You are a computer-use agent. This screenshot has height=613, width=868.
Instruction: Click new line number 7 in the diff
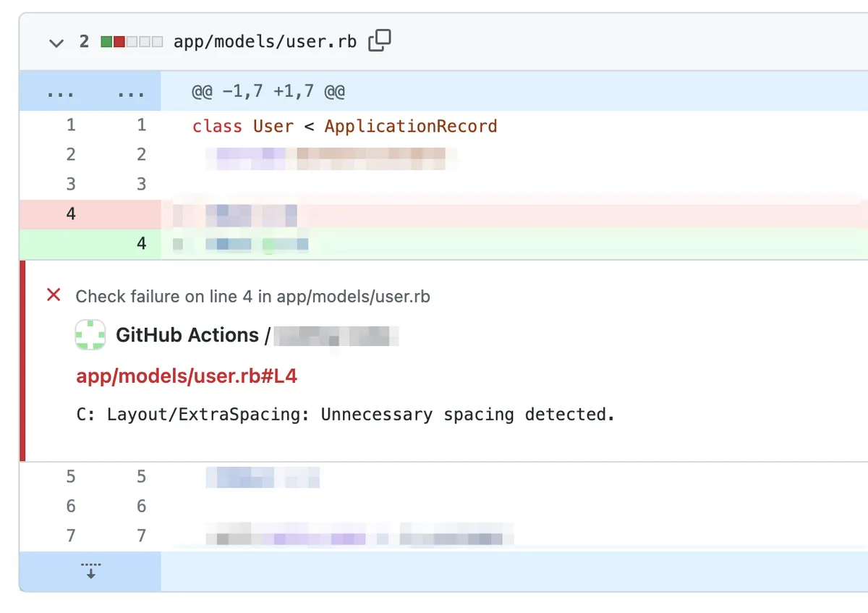point(141,536)
